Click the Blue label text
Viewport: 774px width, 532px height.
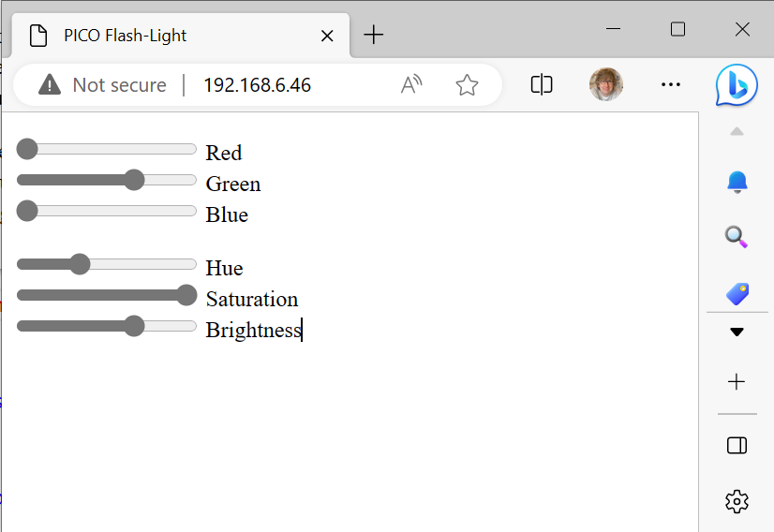tap(227, 214)
